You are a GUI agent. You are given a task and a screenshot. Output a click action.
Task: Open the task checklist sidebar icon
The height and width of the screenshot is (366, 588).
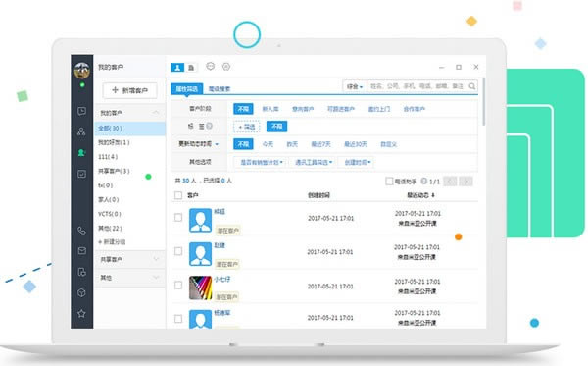point(81,174)
